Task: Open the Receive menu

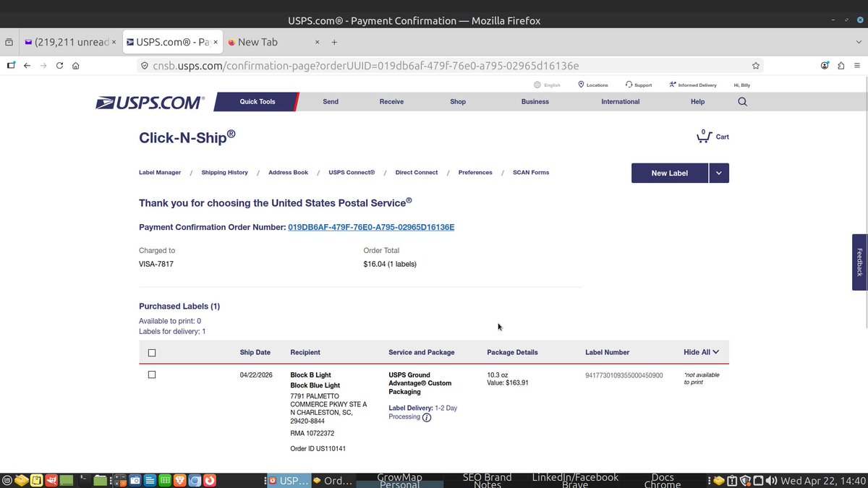Action: point(391,102)
